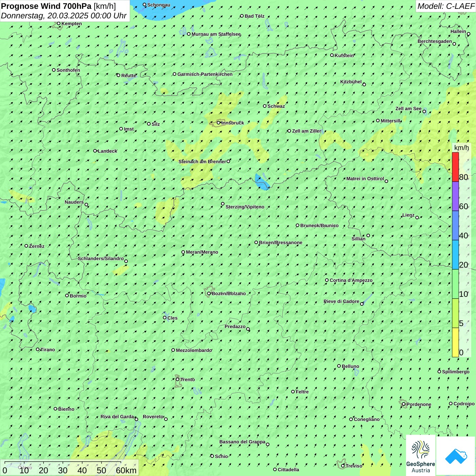The width and height of the screenshot is (476, 476).
Task: Click the Lienz city label
Action: click(408, 215)
